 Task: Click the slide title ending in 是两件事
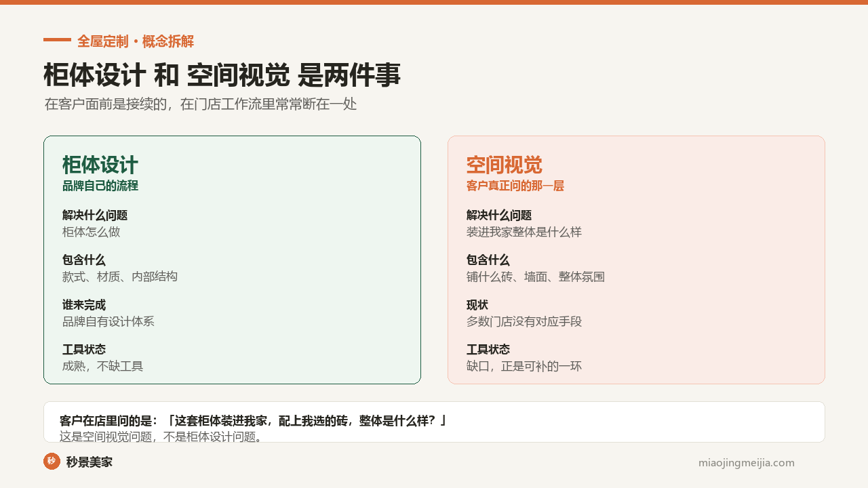tap(222, 75)
